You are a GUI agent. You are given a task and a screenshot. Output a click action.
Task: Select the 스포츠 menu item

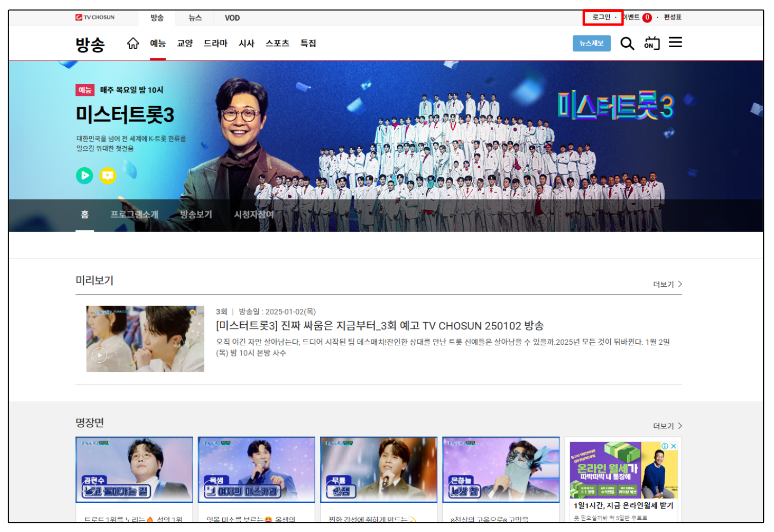(277, 44)
